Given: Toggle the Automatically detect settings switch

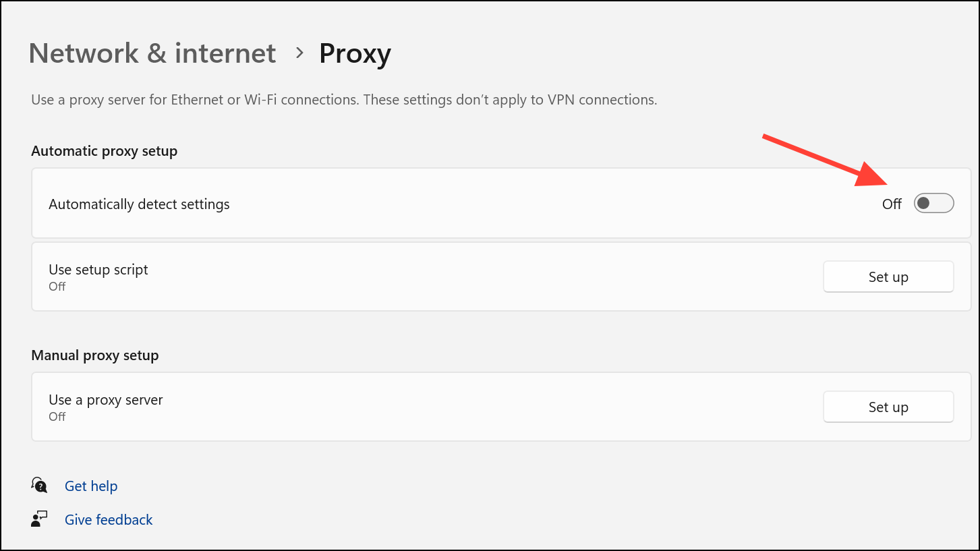Looking at the screenshot, I should pyautogui.click(x=933, y=203).
